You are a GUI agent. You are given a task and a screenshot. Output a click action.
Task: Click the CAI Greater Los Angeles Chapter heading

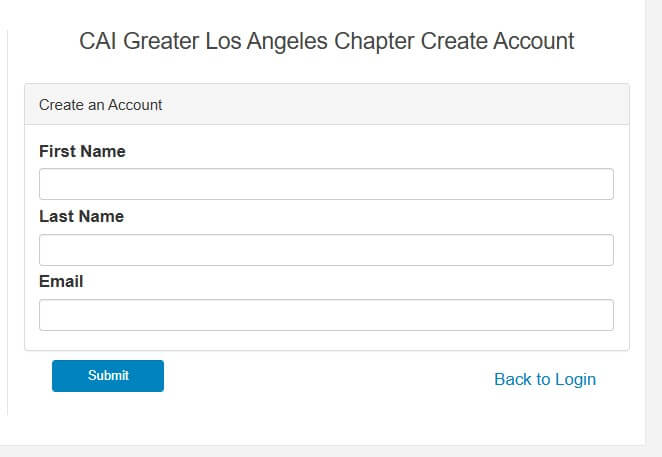point(326,41)
